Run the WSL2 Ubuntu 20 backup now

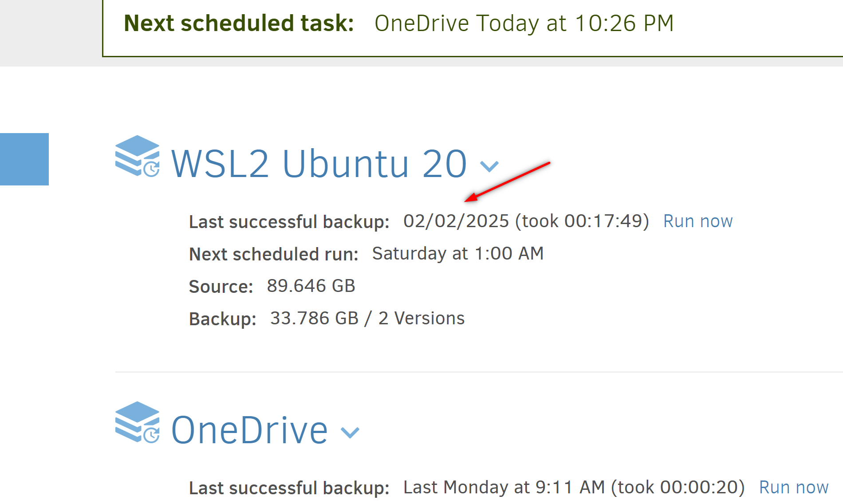[x=698, y=221]
